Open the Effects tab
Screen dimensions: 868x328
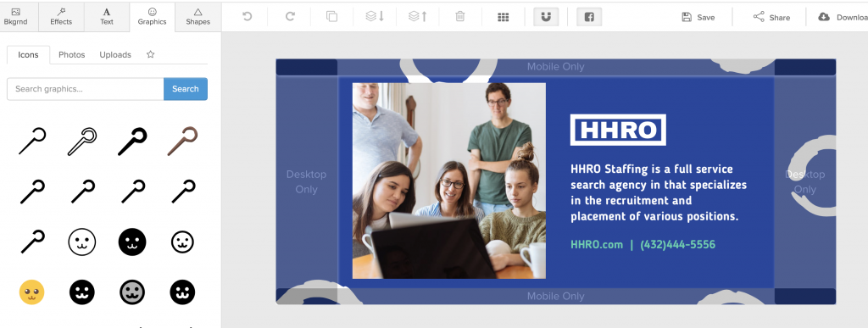61,17
